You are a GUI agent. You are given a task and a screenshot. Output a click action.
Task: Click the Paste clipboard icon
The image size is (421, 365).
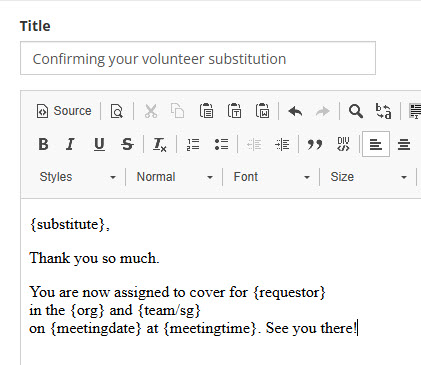tap(206, 111)
